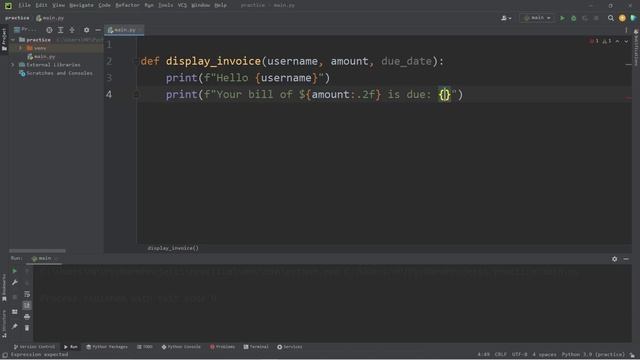
Task: Click practice breadcrumb in navigation bar
Action: 17,18
